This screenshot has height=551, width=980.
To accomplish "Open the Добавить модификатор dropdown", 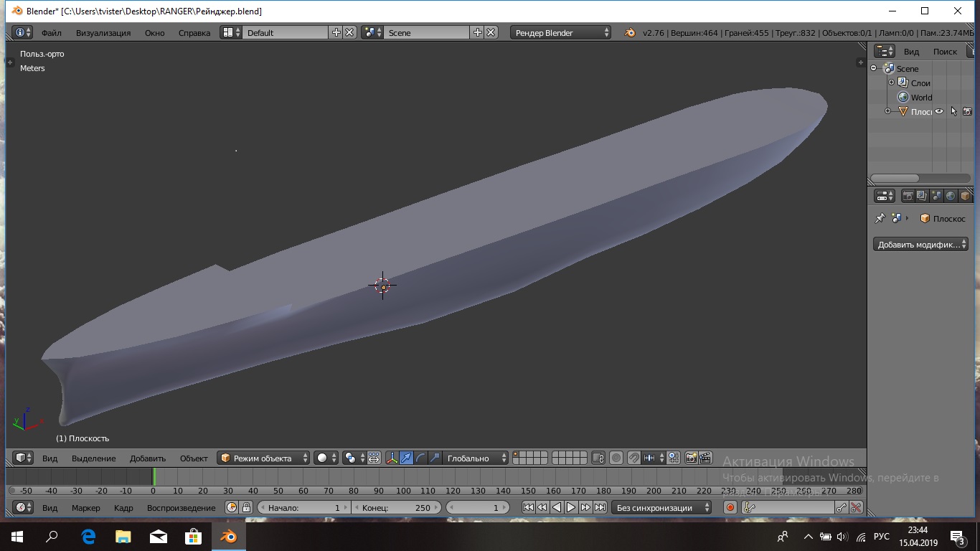I will [921, 245].
